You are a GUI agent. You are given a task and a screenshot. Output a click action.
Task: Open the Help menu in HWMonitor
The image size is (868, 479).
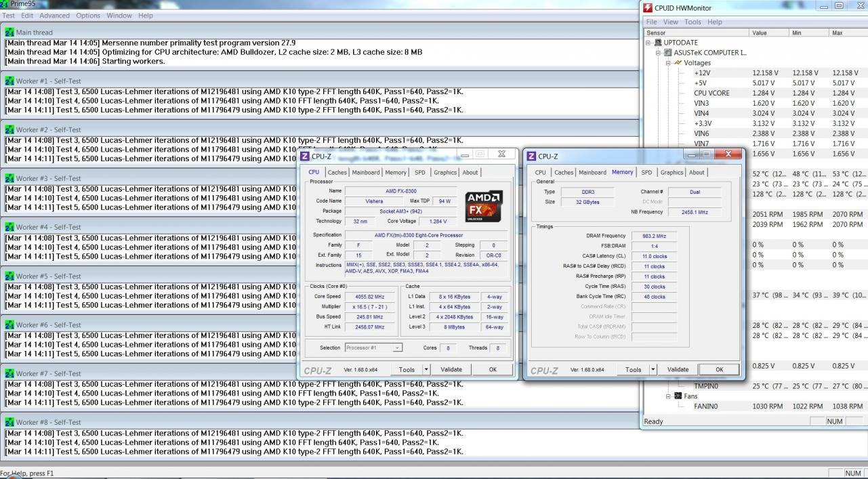tap(715, 22)
